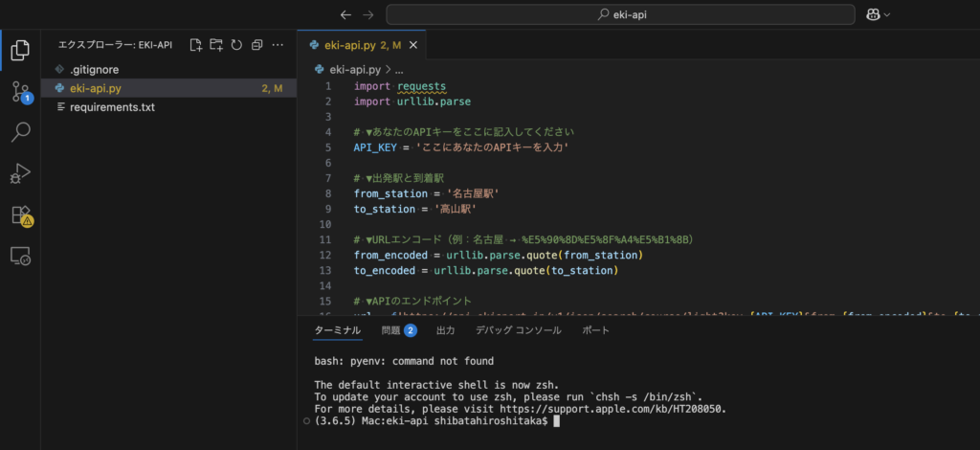Switch to the デバッグ コンソール panel tab
This screenshot has height=450, width=980.
click(518, 330)
